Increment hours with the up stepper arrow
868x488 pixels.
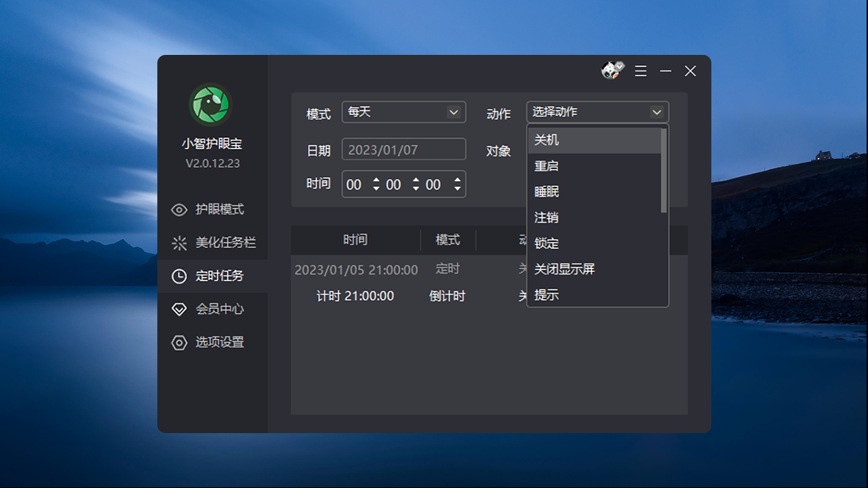[x=377, y=180]
